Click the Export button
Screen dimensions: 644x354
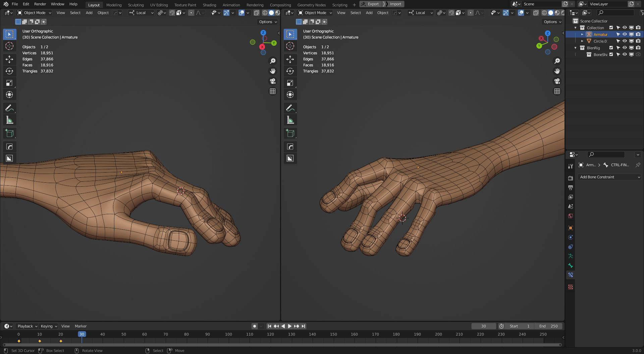tap(370, 4)
